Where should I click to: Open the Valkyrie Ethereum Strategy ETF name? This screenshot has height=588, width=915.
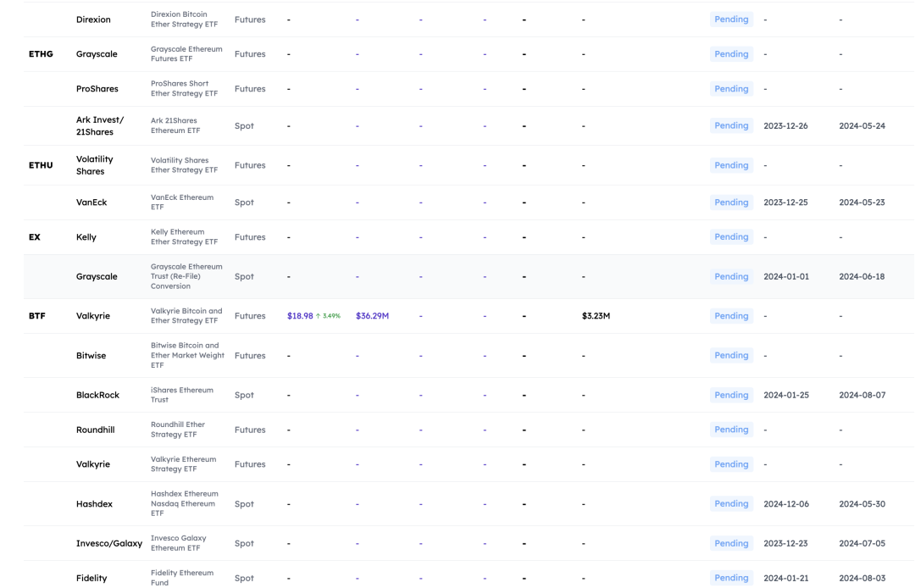coord(183,463)
